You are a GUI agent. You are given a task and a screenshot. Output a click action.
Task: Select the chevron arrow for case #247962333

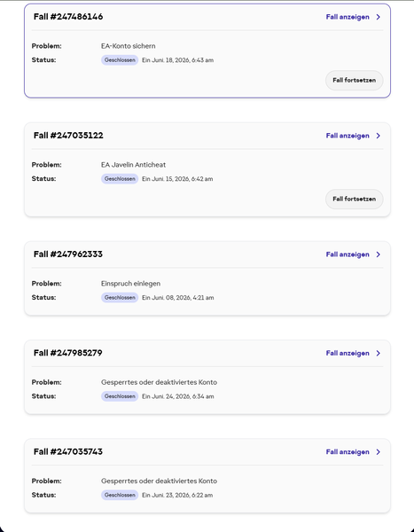pos(379,254)
